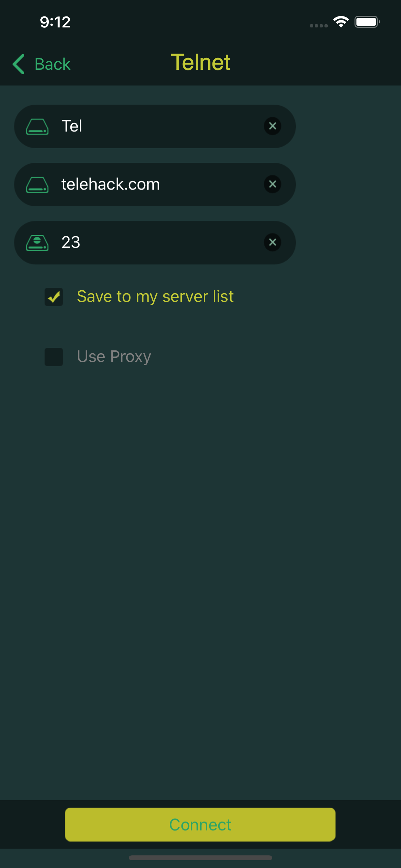Click the host icon beside telehack.com

(x=38, y=184)
